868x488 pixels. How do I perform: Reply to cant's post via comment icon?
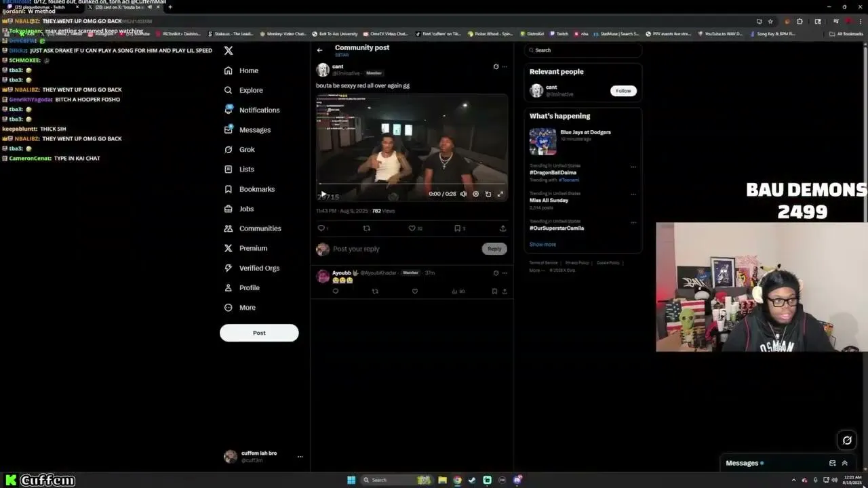tap(321, 228)
